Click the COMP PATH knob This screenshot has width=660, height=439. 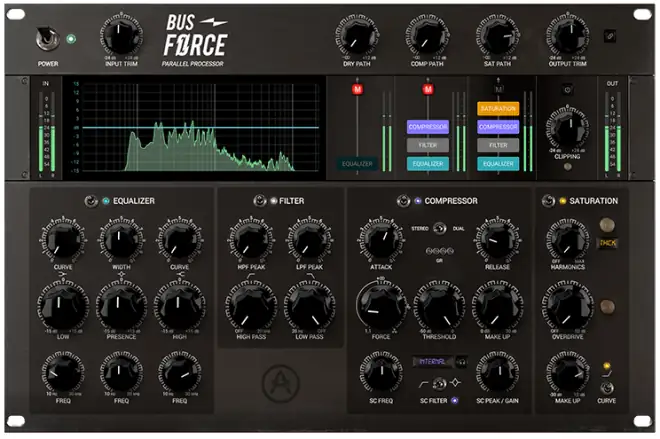click(x=427, y=35)
